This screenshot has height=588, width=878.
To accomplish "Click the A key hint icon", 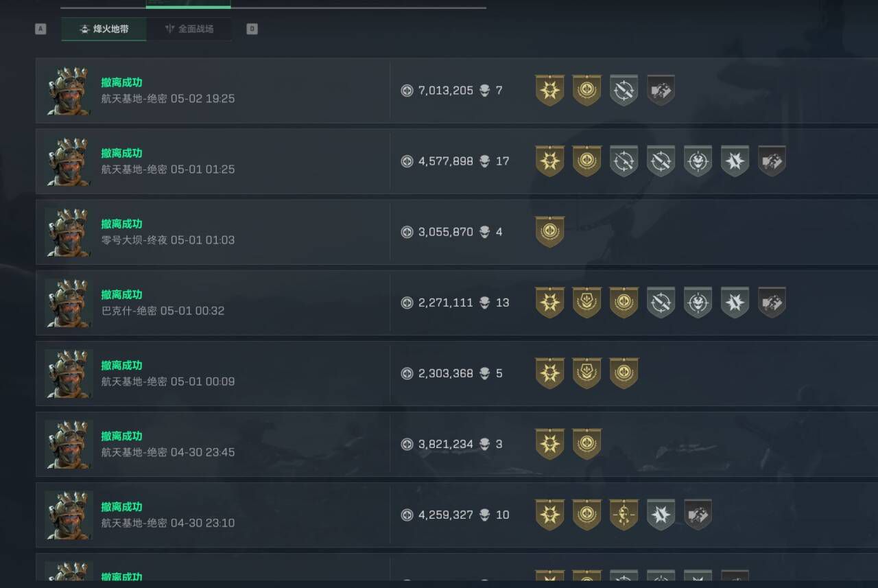I will (40, 29).
